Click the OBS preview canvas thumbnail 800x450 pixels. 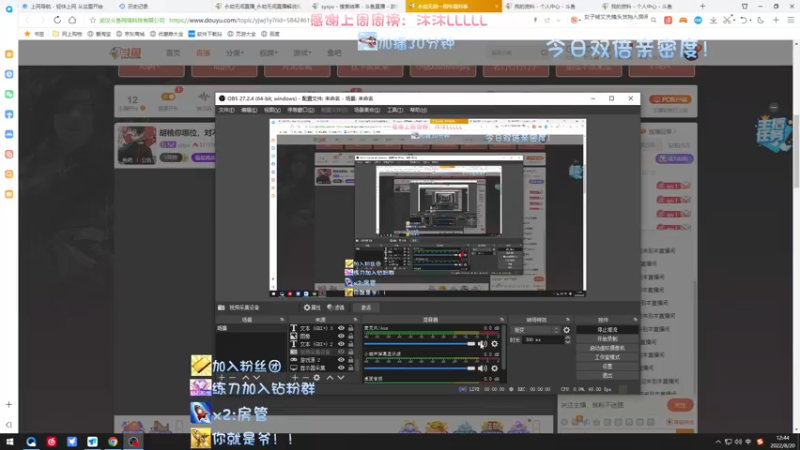pos(428,208)
